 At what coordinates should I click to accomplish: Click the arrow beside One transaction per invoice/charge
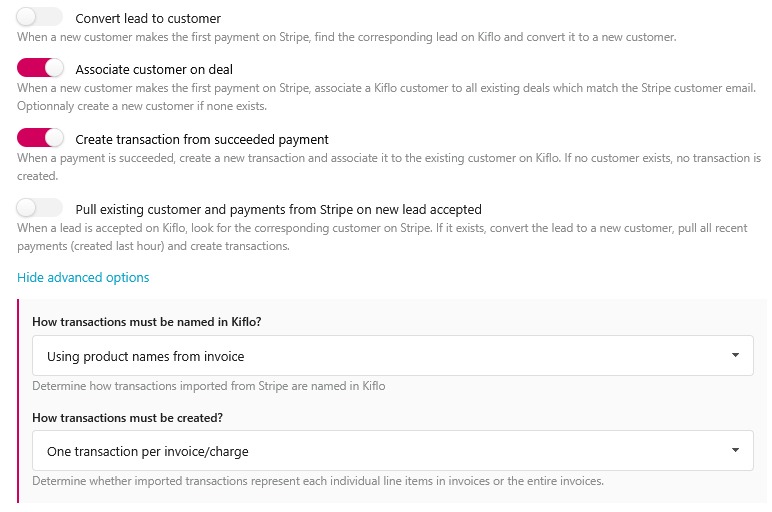[735, 450]
